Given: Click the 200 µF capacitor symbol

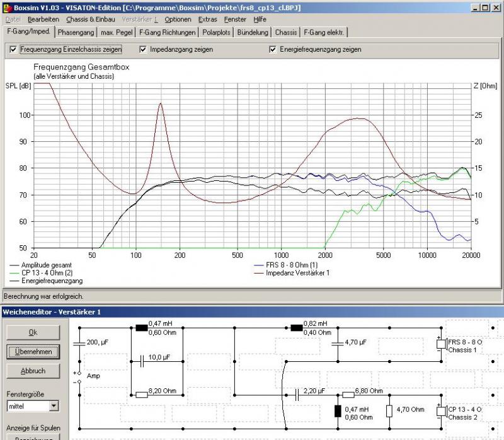Looking at the screenshot, I should (79, 344).
